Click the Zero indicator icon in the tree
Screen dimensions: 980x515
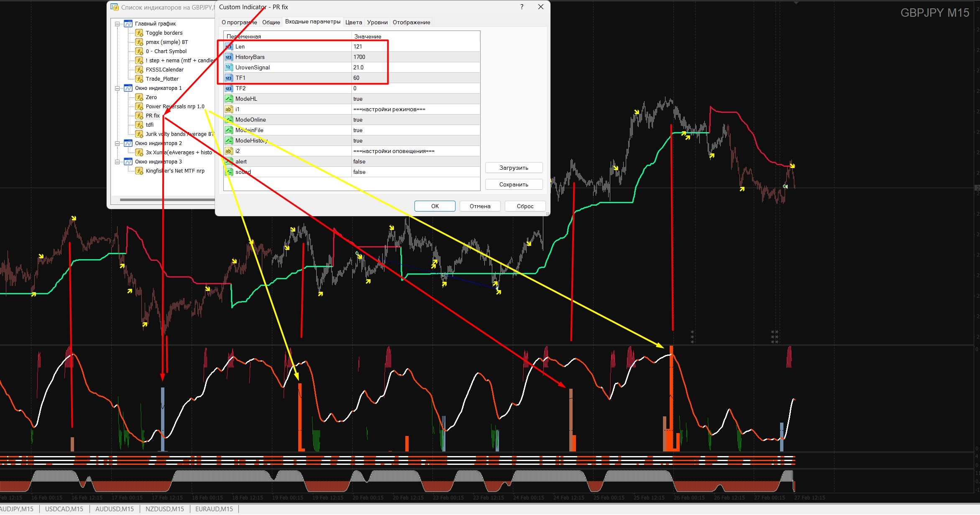pos(139,97)
